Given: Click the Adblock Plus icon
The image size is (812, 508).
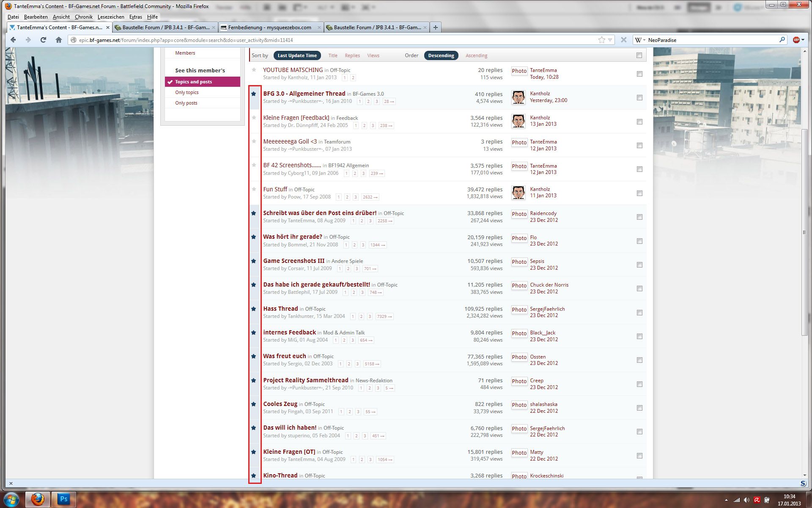Looking at the screenshot, I should pos(796,40).
